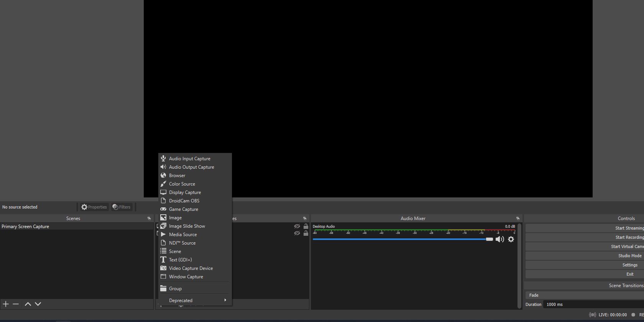The height and width of the screenshot is (322, 644).
Task: Choose Media Source play icon entry
Action: tap(195, 235)
